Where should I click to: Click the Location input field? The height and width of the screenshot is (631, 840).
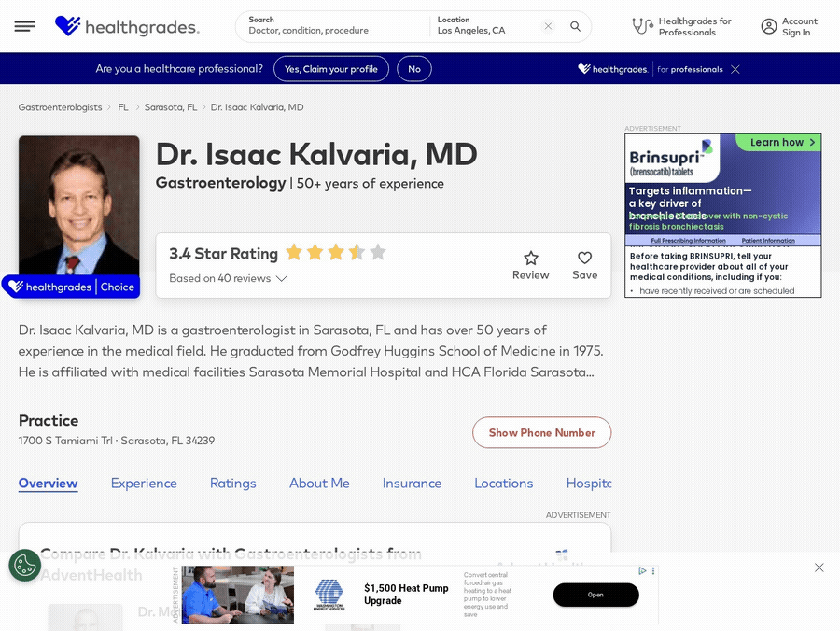484,26
